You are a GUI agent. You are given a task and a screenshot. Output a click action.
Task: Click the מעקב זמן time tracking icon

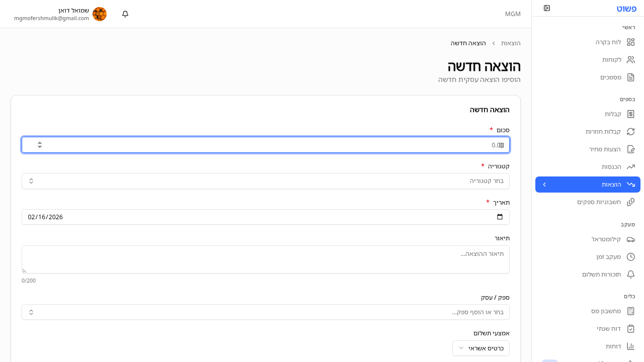631,257
